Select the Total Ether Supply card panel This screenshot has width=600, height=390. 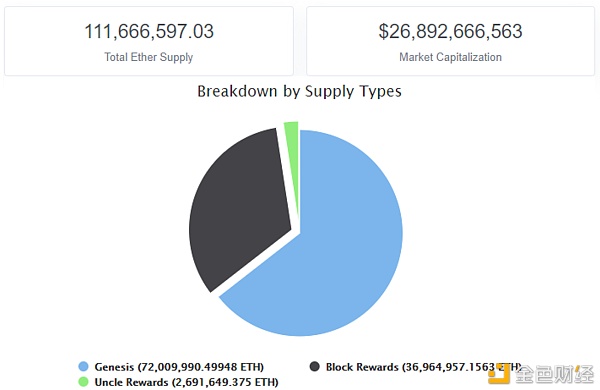(149, 41)
